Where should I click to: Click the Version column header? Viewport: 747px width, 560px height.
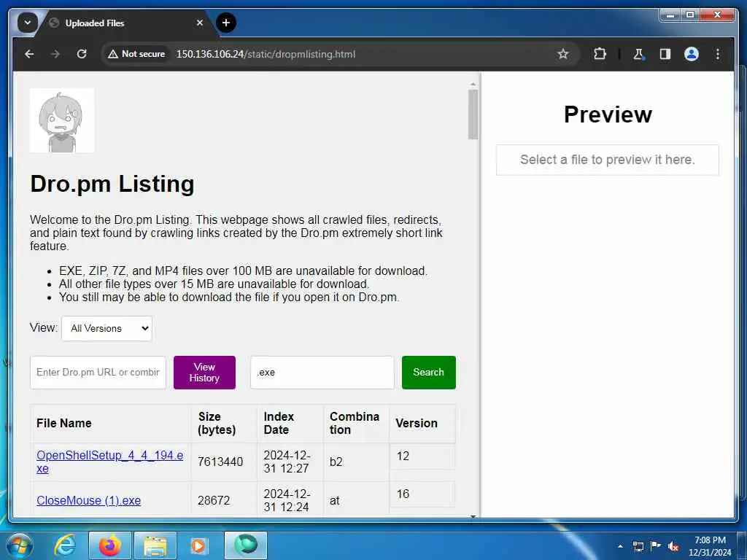[422, 424]
